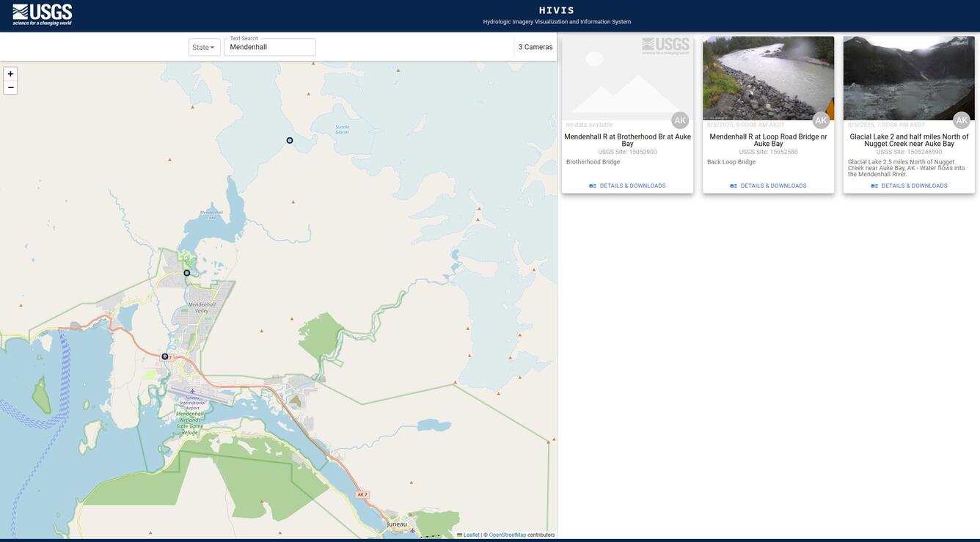Viewport: 980px width, 542px height.
Task: Open Details & Downloads for Brotherhood Bridge
Action: point(627,183)
